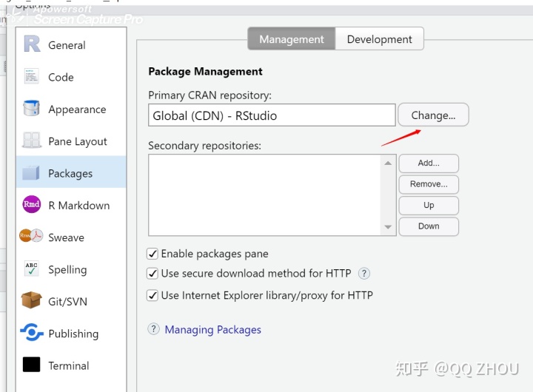Viewport: 533px width, 392px height.
Task: Open General options via R logo icon
Action: coord(32,44)
